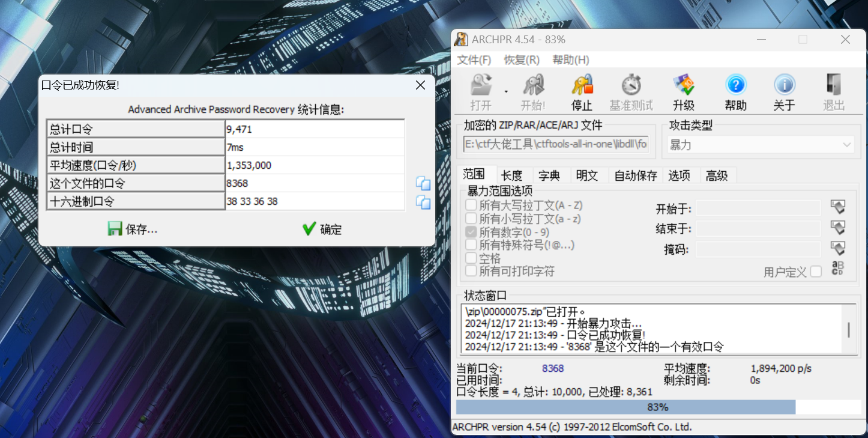Copy the 这个文件的口令 value using the copy icon
Screen dimensions: 868x438
(x=423, y=183)
